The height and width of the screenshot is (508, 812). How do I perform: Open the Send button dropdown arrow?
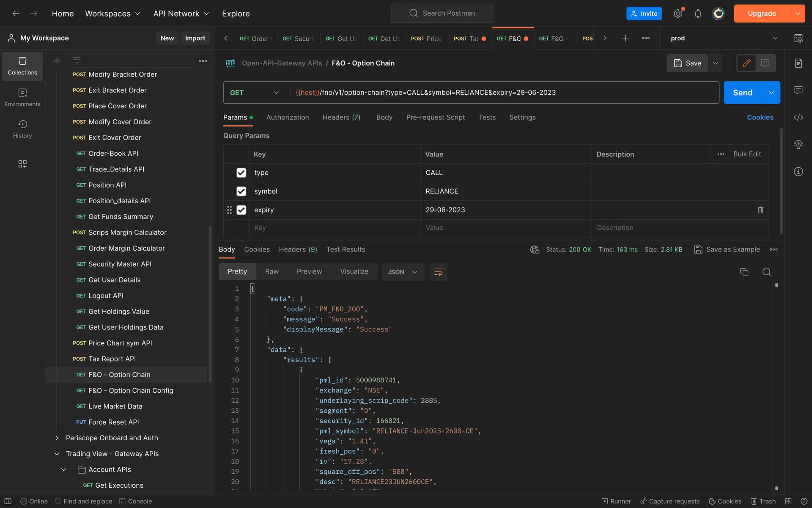(x=771, y=93)
